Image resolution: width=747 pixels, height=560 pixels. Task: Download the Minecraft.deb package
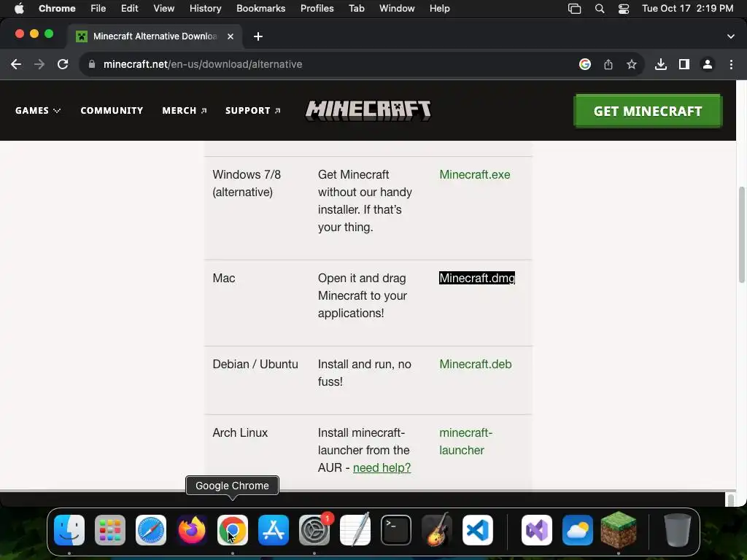point(476,365)
